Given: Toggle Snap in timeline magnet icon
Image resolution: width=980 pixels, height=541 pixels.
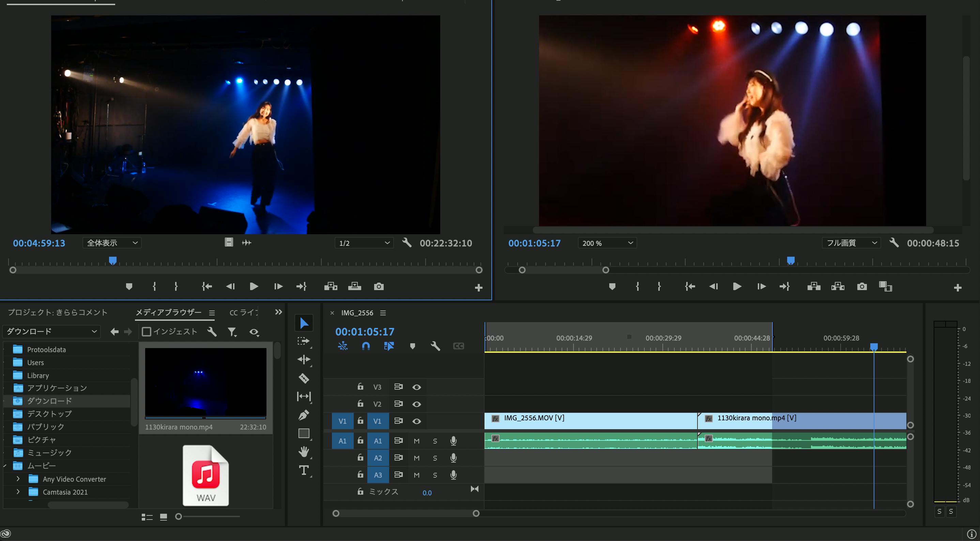Looking at the screenshot, I should (x=366, y=346).
